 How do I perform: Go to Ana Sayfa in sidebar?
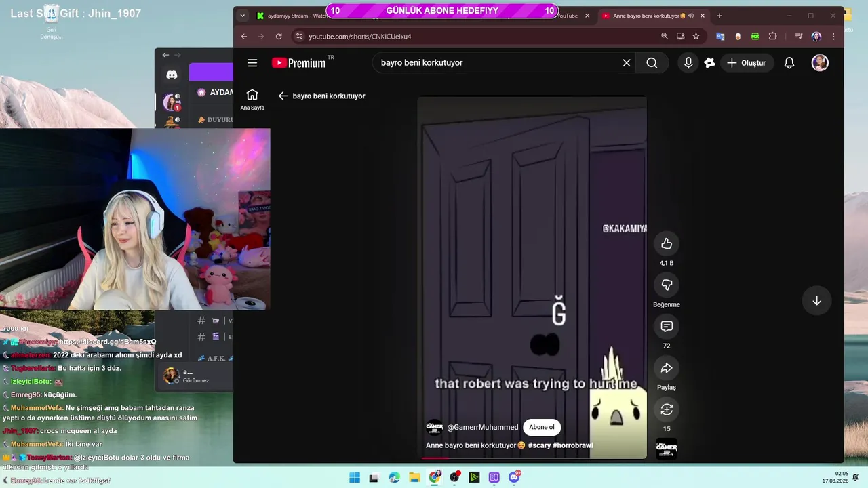point(252,100)
